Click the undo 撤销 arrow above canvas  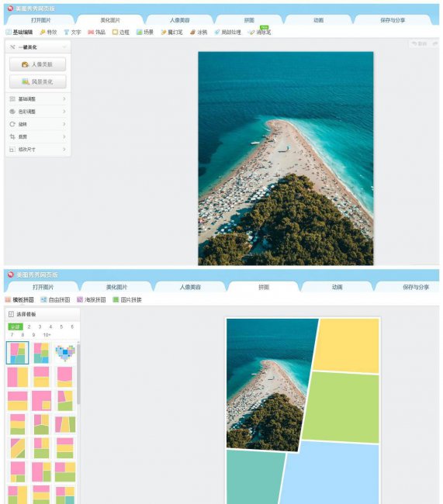point(420,43)
